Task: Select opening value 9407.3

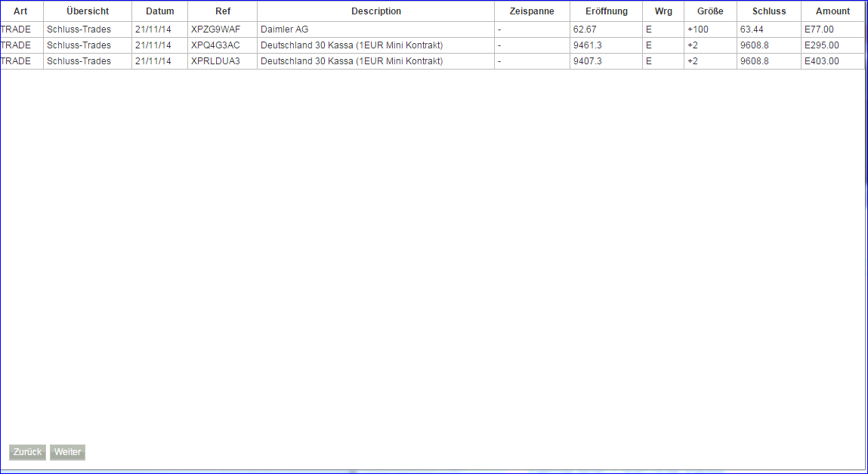Action: coord(606,61)
